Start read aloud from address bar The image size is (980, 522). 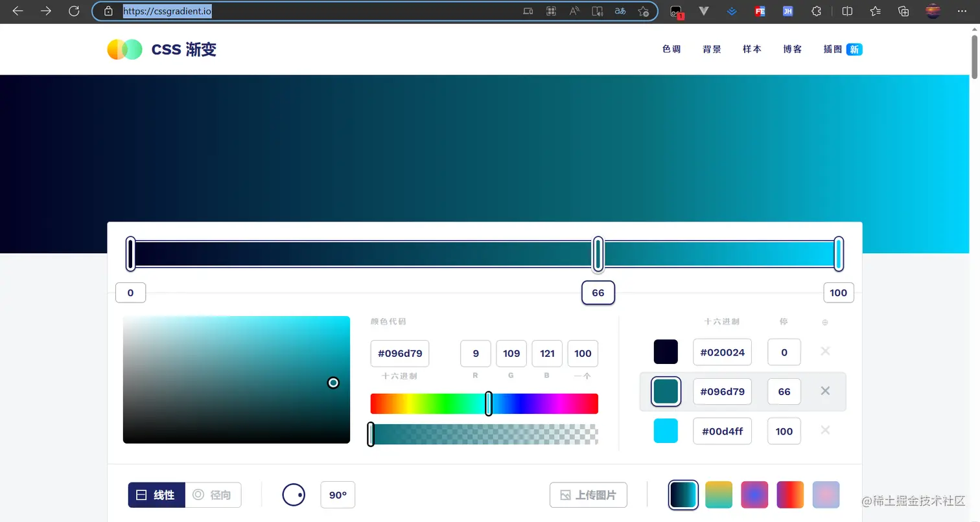point(574,11)
